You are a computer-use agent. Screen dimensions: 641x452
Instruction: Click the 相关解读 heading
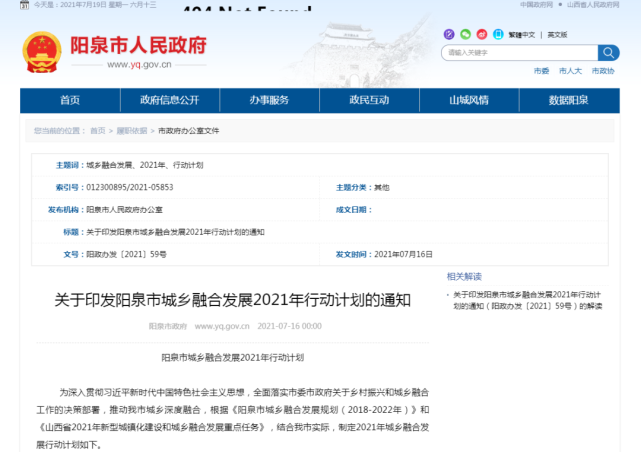click(464, 277)
